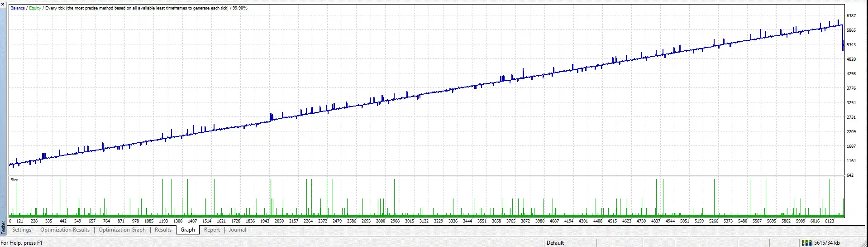Select the Graph tab
Viewport: 868px width, 247px height.
coord(188,230)
